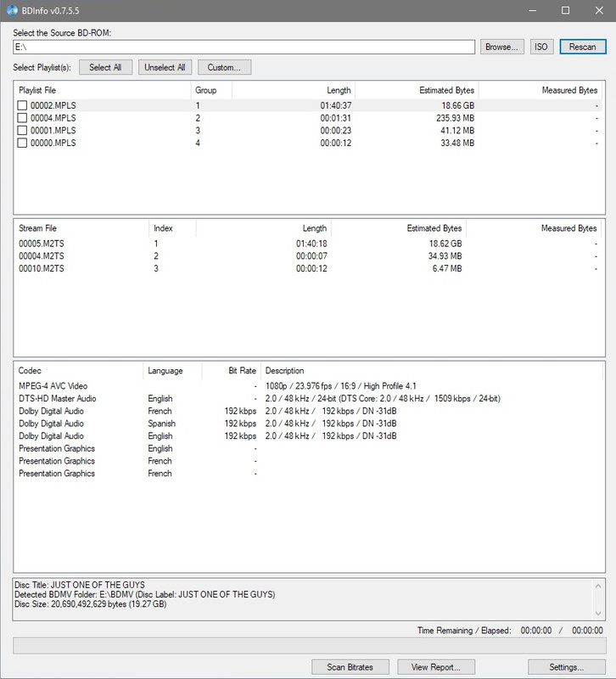Viewport: 616px width, 679px height.
Task: Select the 00002.MPLS playlist row name
Action: click(53, 105)
